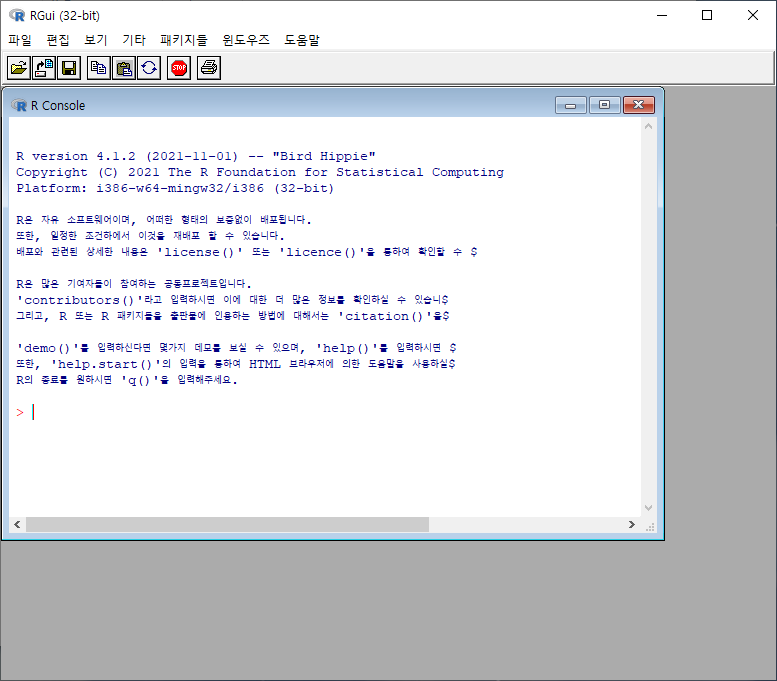This screenshot has width=777, height=681.
Task: Stop current computation with STOP icon
Action: pos(179,68)
